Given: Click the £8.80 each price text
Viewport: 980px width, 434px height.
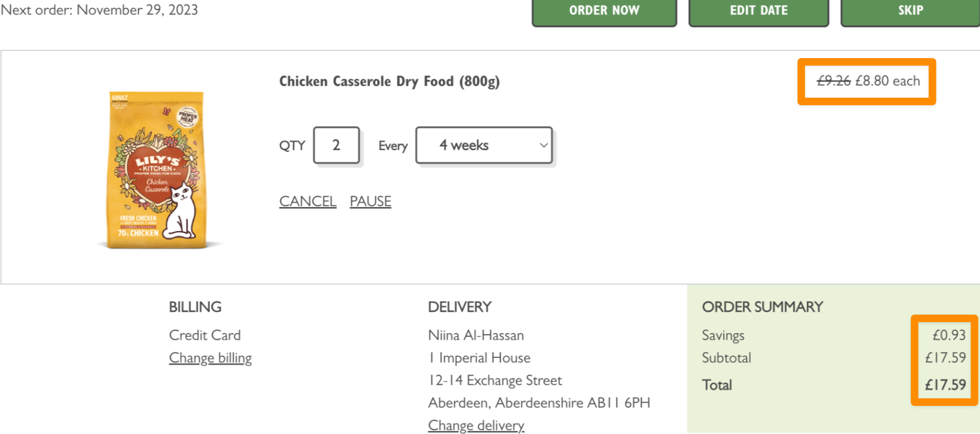Looking at the screenshot, I should [x=887, y=81].
